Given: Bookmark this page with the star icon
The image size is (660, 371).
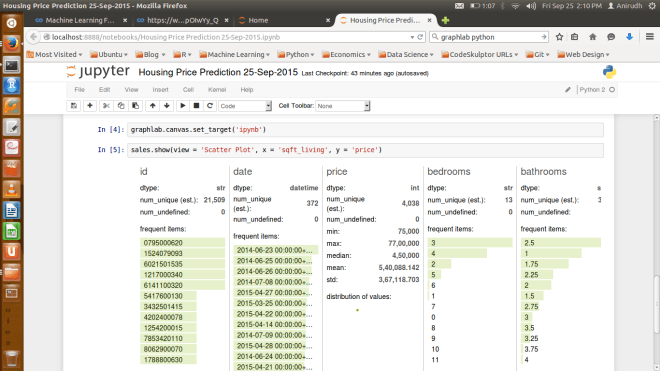Looking at the screenshot, I should click(x=559, y=37).
